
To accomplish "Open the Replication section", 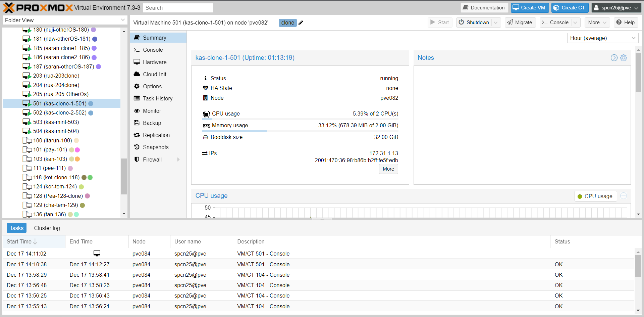I will click(x=156, y=135).
